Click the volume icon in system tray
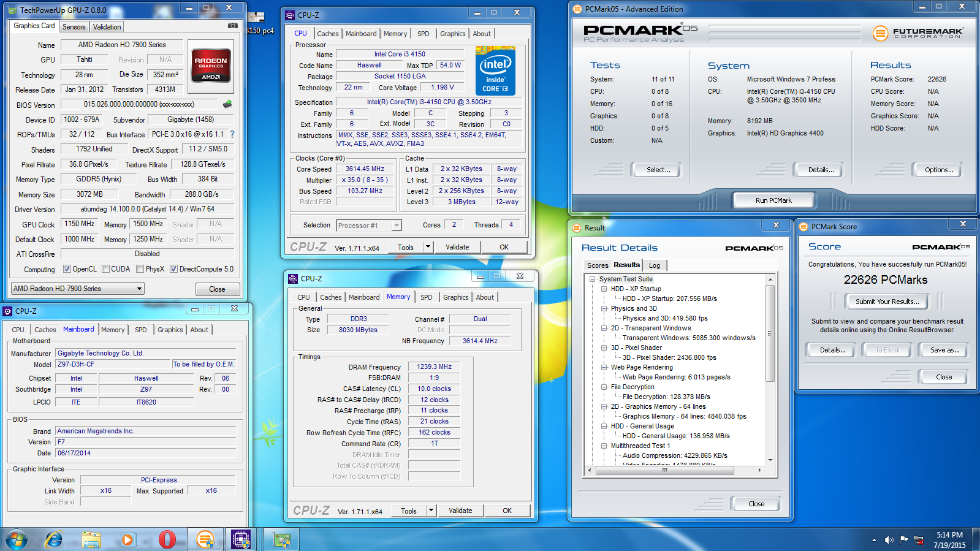The height and width of the screenshot is (551, 980). [889, 540]
